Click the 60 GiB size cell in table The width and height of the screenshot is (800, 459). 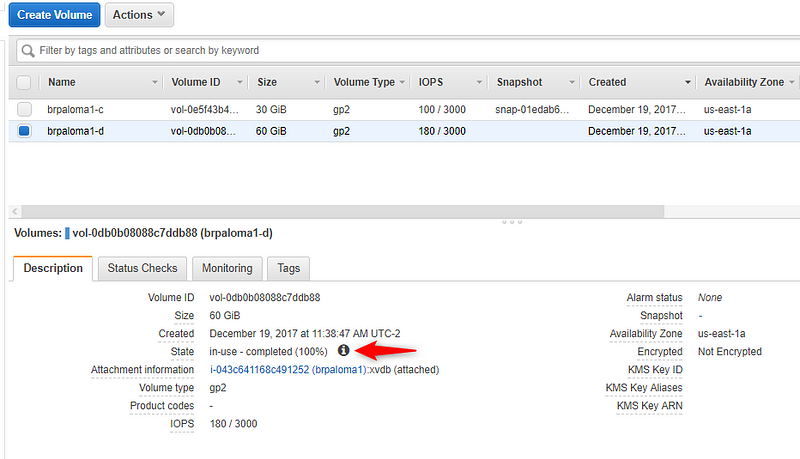tap(271, 131)
